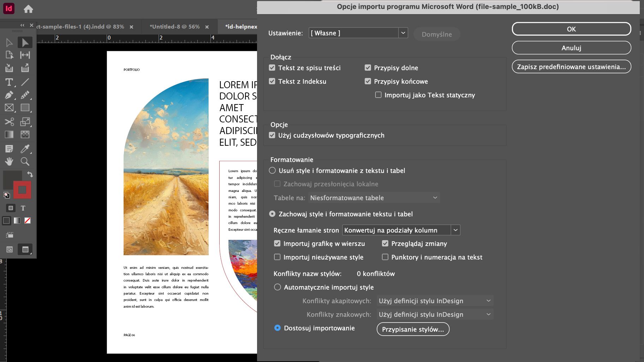
Task: Choose the Rectangle Frame tool
Action: pyautogui.click(x=9, y=108)
